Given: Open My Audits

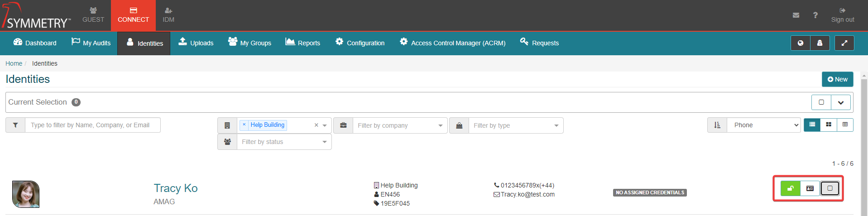Looking at the screenshot, I should (91, 43).
